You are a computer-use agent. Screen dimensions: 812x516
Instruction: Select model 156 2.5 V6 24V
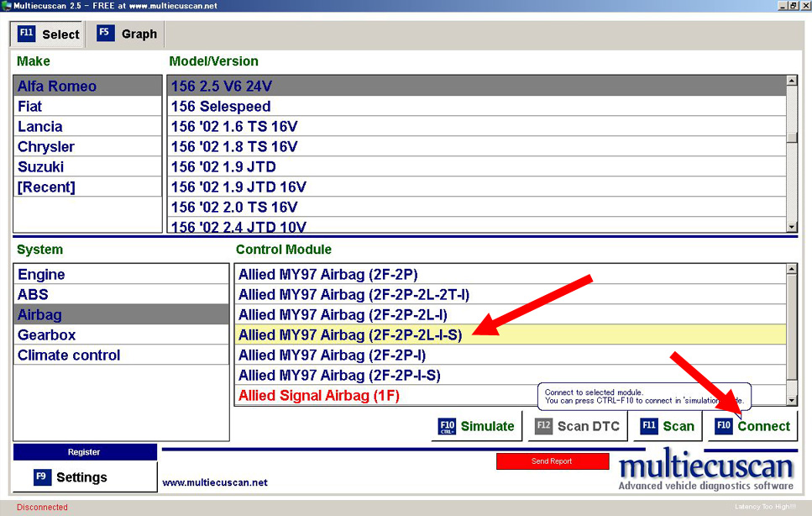tap(476, 86)
